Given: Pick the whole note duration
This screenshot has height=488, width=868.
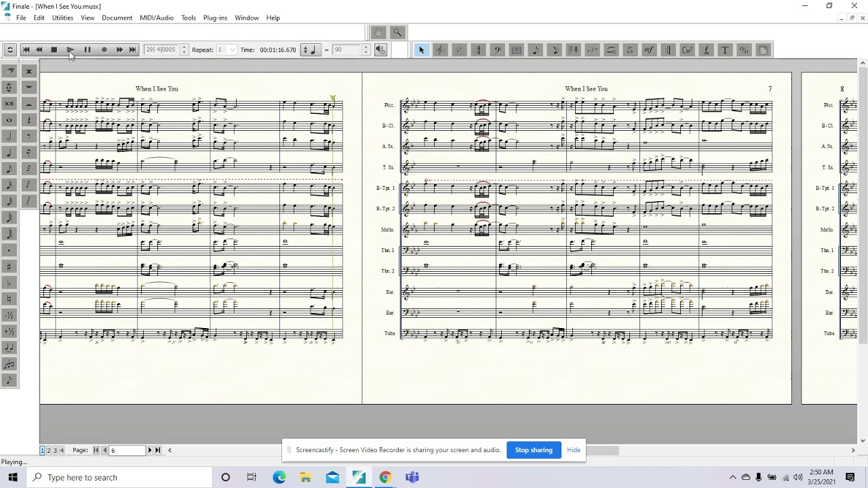Looking at the screenshot, I should point(9,120).
